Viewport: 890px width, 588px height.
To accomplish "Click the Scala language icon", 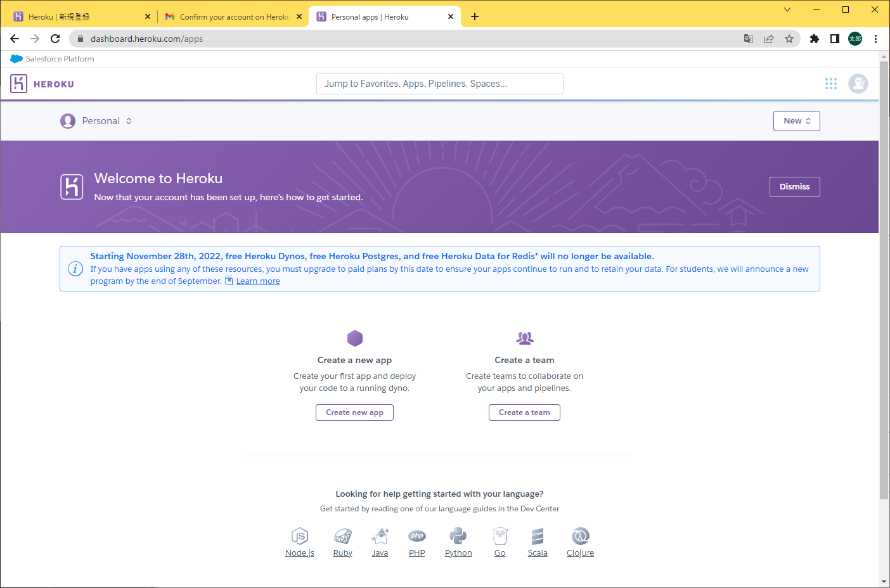I will tap(538, 537).
